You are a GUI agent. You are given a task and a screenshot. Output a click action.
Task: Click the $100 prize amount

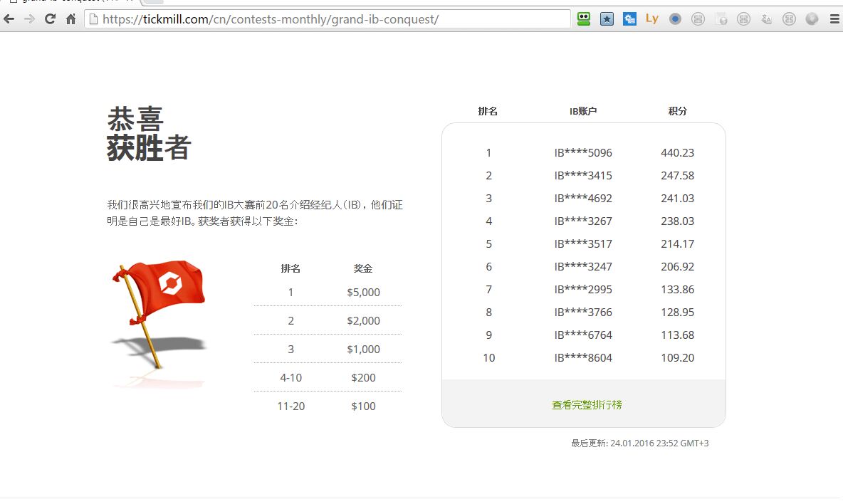[x=363, y=406]
